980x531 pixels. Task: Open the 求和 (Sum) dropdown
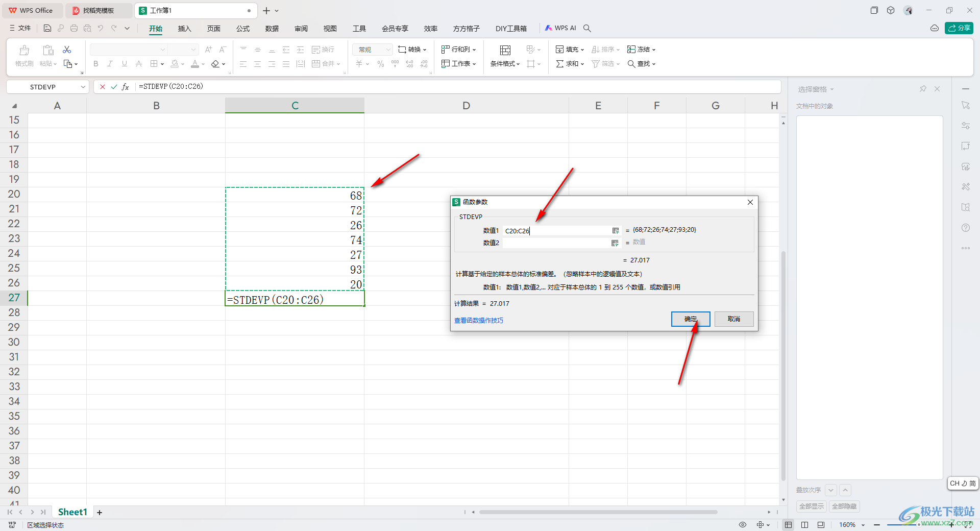[x=570, y=64]
